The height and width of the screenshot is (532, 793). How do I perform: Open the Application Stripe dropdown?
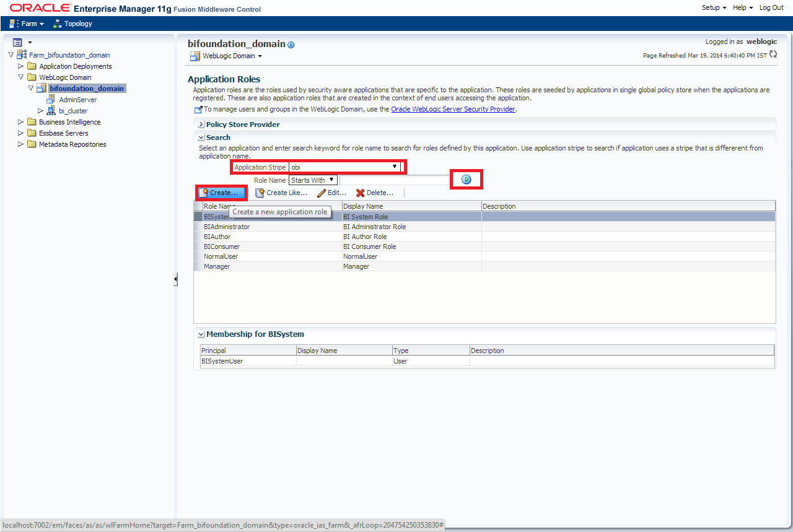click(394, 167)
